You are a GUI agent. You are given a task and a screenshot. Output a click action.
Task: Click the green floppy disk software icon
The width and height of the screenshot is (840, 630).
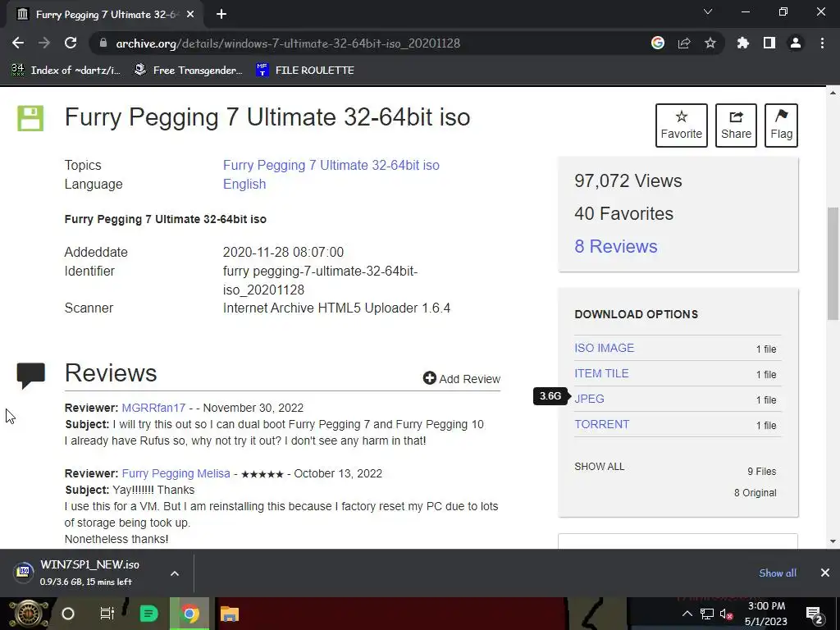coord(30,118)
